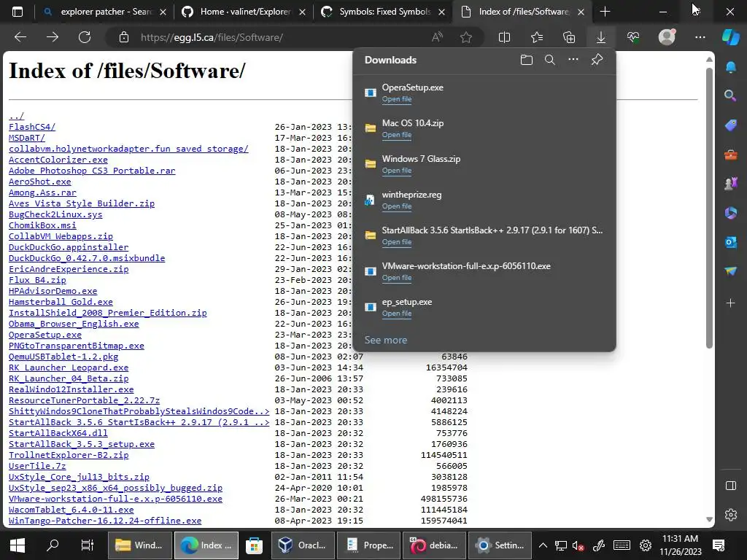Open Browser essentials heart icon
The width and height of the screenshot is (747, 560).
click(x=633, y=37)
